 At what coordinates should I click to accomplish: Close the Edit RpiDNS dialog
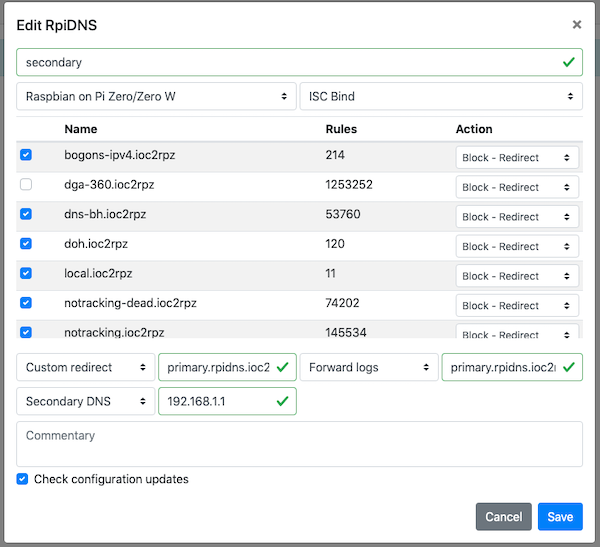pyautogui.click(x=577, y=25)
